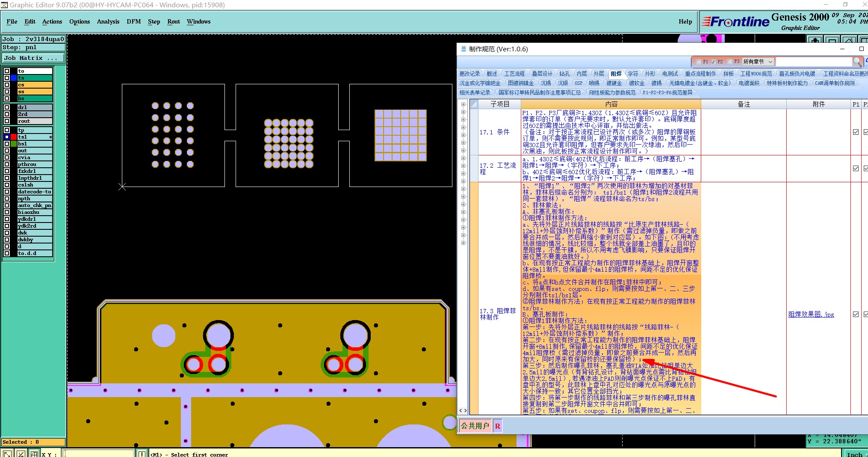Screen dimensions: 868x457
Task: Open the DFM menu
Action: click(x=134, y=21)
